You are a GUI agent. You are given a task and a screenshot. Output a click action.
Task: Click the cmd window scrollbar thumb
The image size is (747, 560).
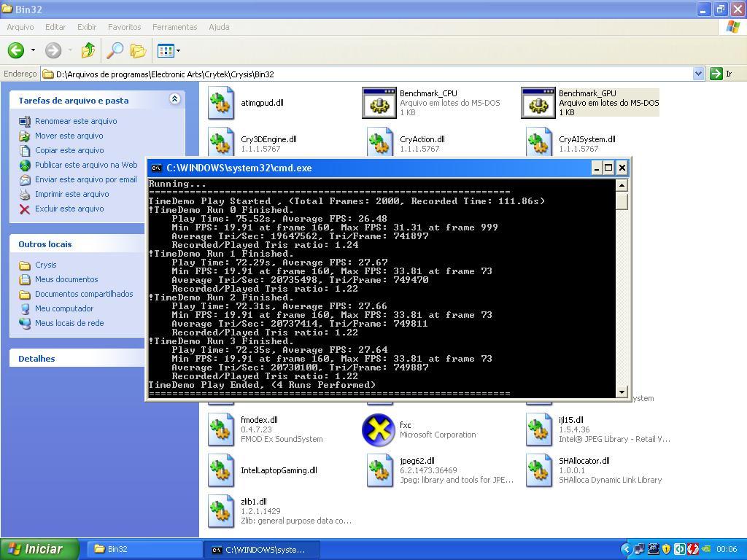[x=622, y=201]
